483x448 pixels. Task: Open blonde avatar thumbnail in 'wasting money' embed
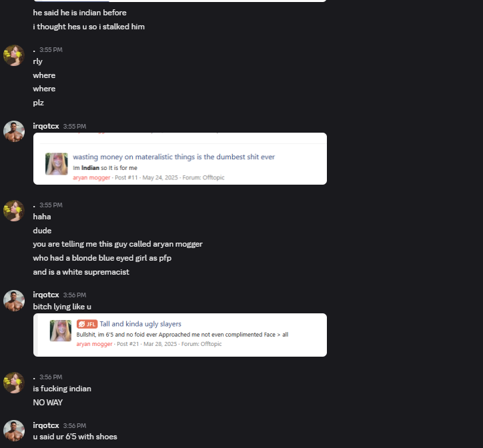57,164
